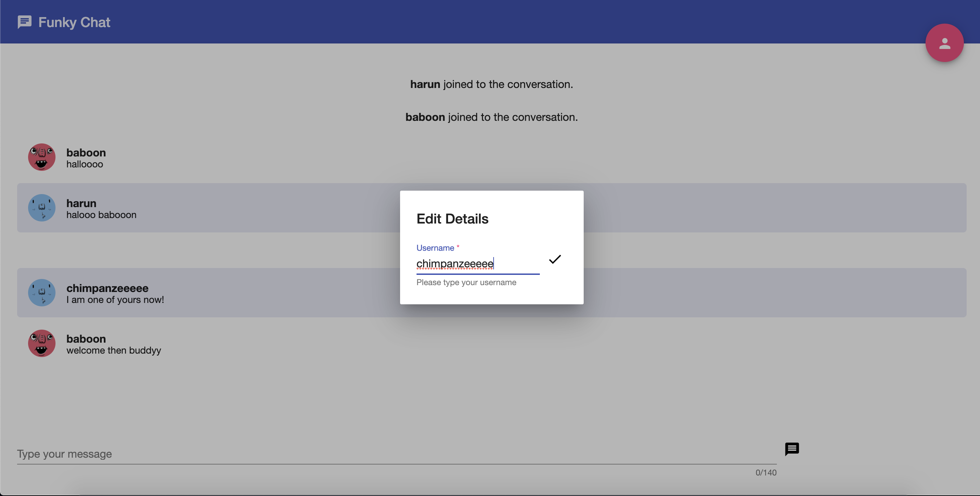Focus the Type your message field
980x496 pixels.
[x=396, y=454]
